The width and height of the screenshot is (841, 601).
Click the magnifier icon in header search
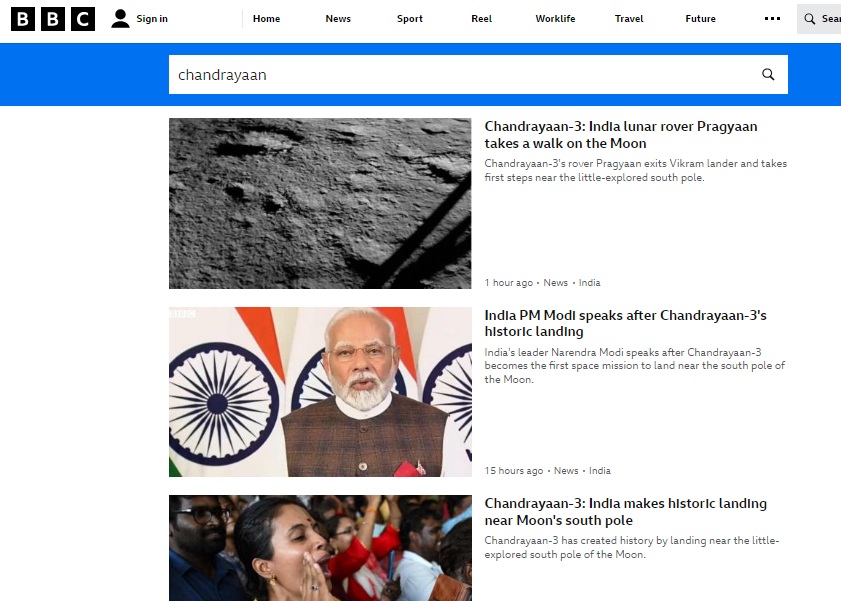pyautogui.click(x=809, y=19)
